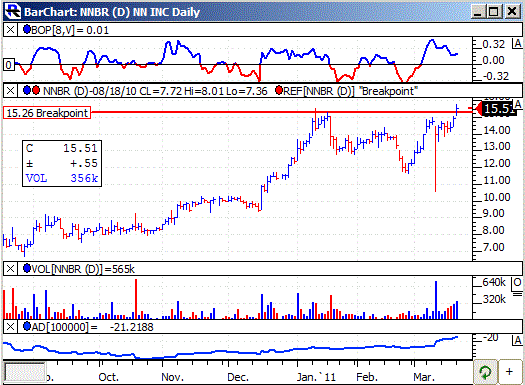Click the AD[100000]= -21.2188 label

[x=92, y=327]
